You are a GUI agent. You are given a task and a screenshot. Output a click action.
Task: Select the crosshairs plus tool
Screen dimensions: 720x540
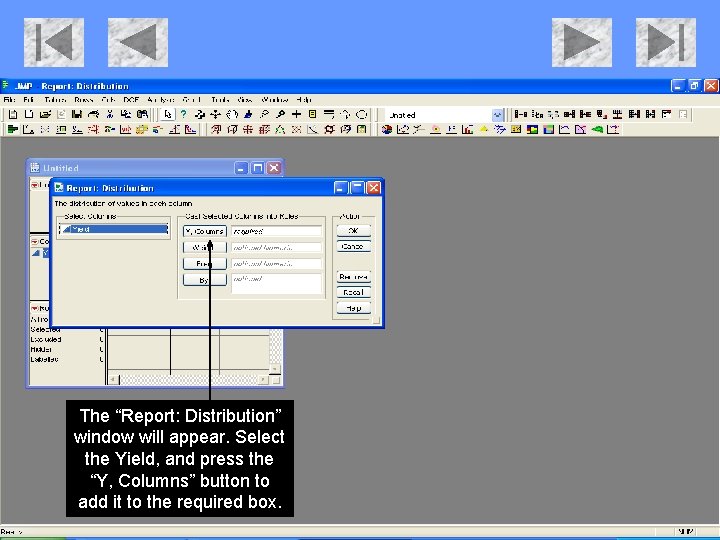tap(297, 114)
